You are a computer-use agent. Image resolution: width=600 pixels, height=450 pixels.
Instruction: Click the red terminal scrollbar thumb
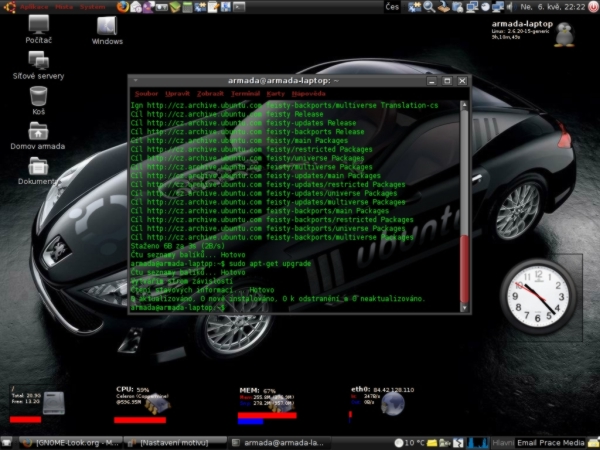pos(464,269)
